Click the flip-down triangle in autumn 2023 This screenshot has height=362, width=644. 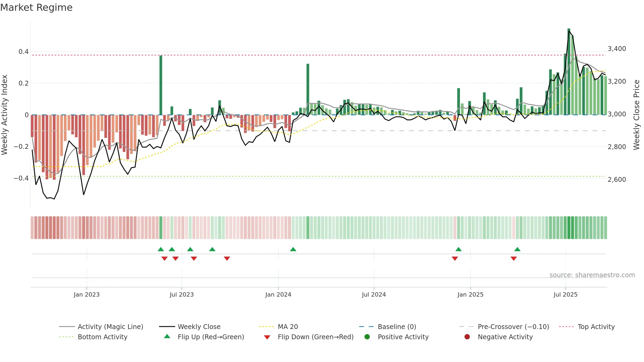[227, 258]
